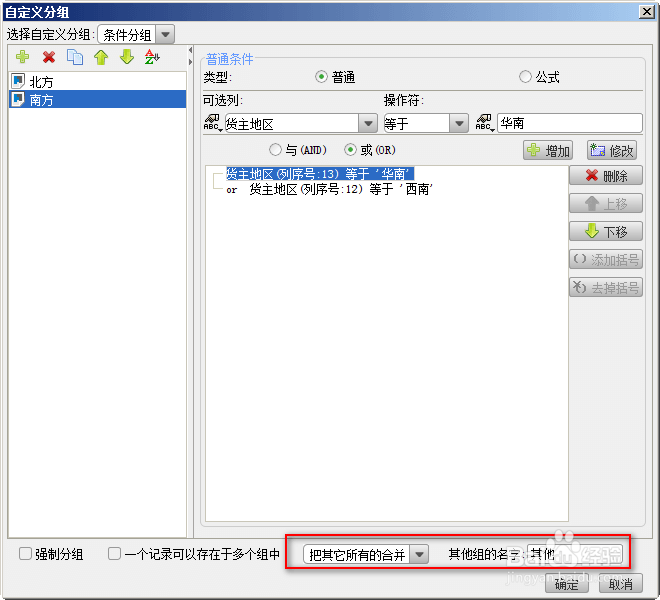Click the 取消 cancel button
This screenshot has width=660, height=600.
coord(621,584)
